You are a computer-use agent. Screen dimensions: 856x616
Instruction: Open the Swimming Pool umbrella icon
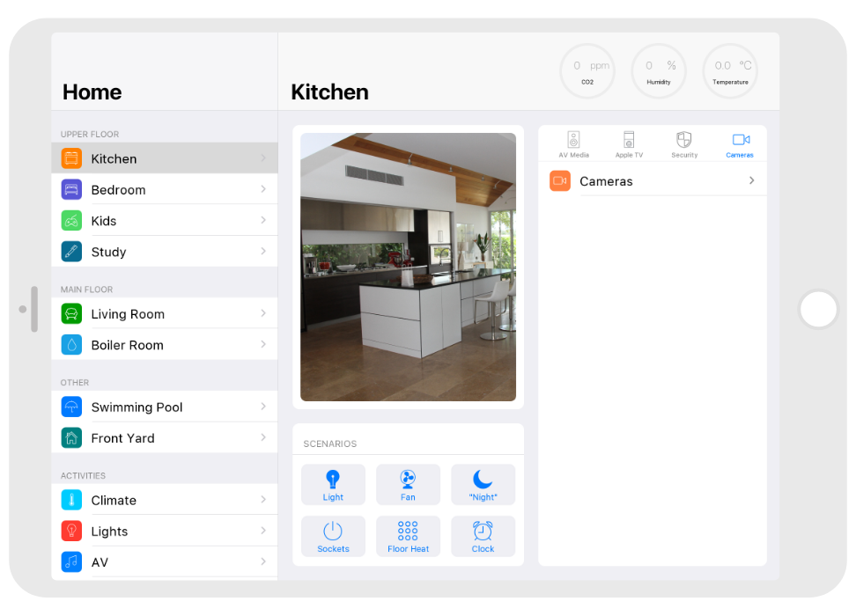[71, 407]
